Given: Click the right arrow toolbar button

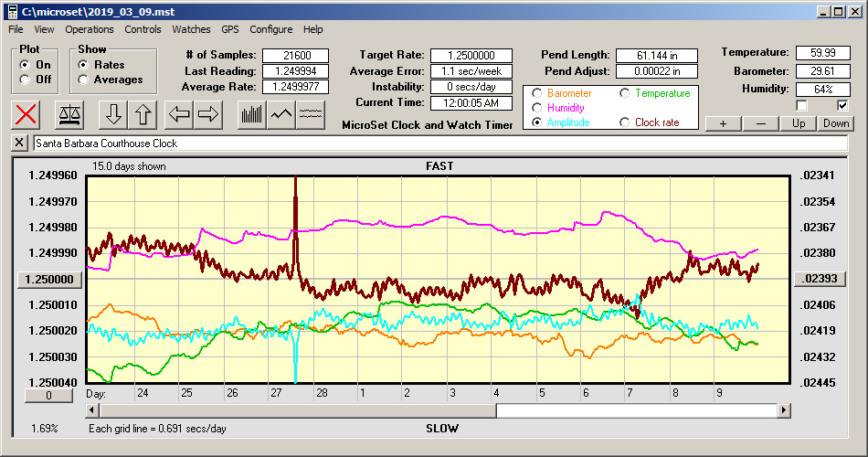Looking at the screenshot, I should [x=208, y=114].
